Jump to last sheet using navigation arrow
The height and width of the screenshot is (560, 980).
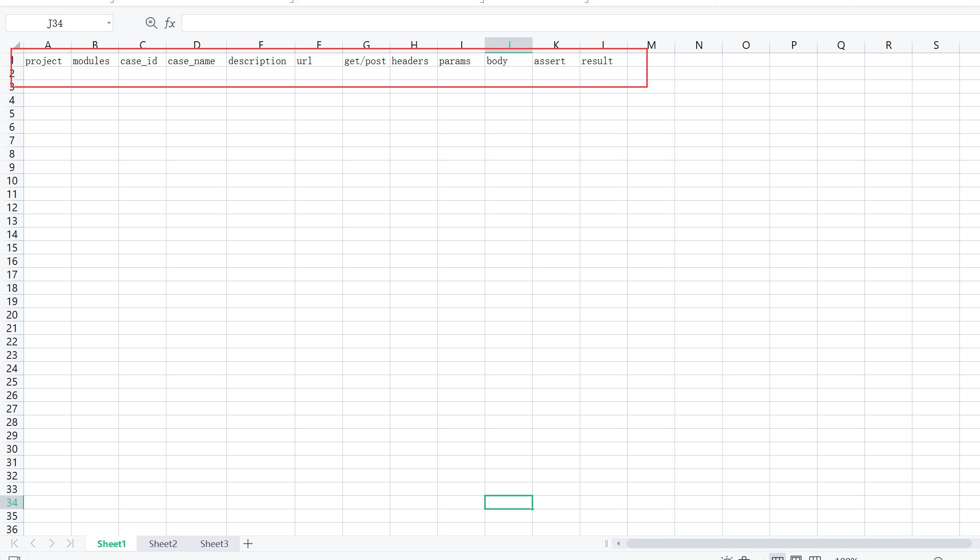pos(70,543)
